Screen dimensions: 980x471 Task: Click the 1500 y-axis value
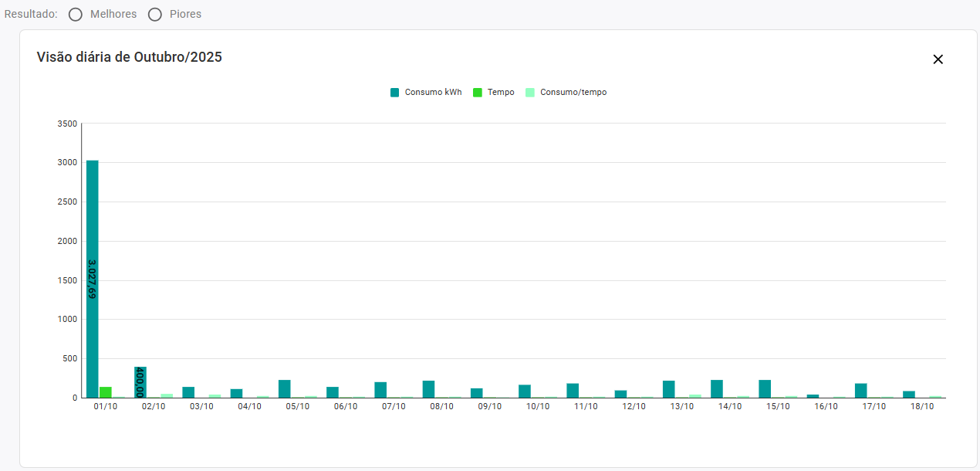67,280
